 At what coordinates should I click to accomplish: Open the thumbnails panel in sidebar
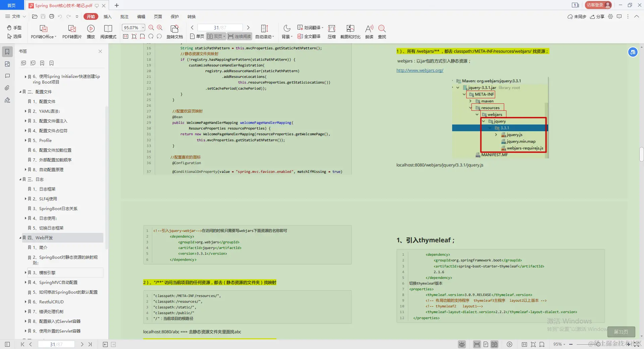coord(7,64)
